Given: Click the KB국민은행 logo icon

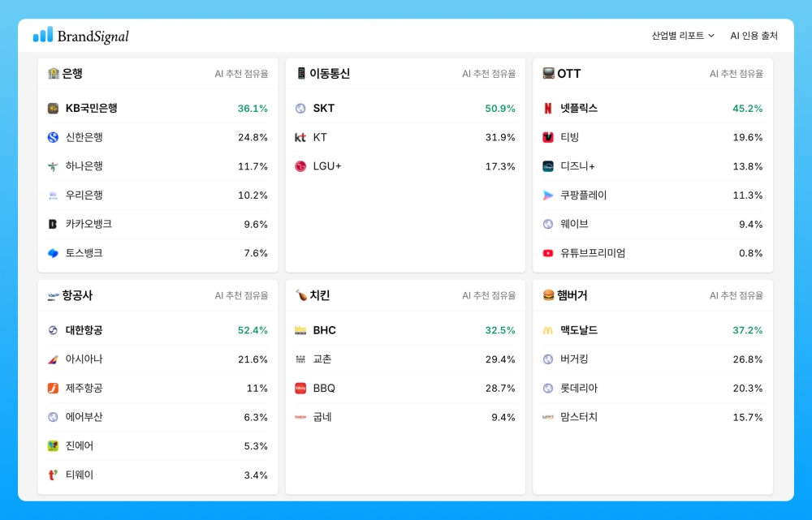Looking at the screenshot, I should coord(53,109).
